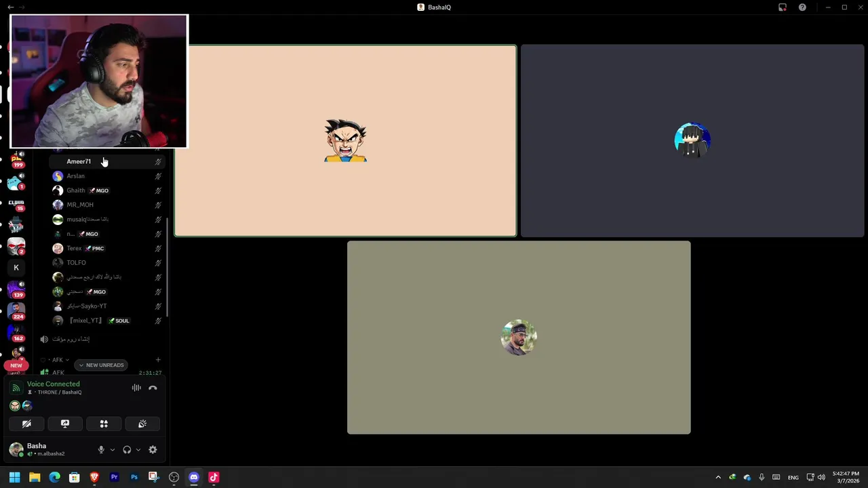Open the Arabic-named voice channel below mixel_YT
This screenshot has height=488, width=868.
pyautogui.click(x=71, y=339)
